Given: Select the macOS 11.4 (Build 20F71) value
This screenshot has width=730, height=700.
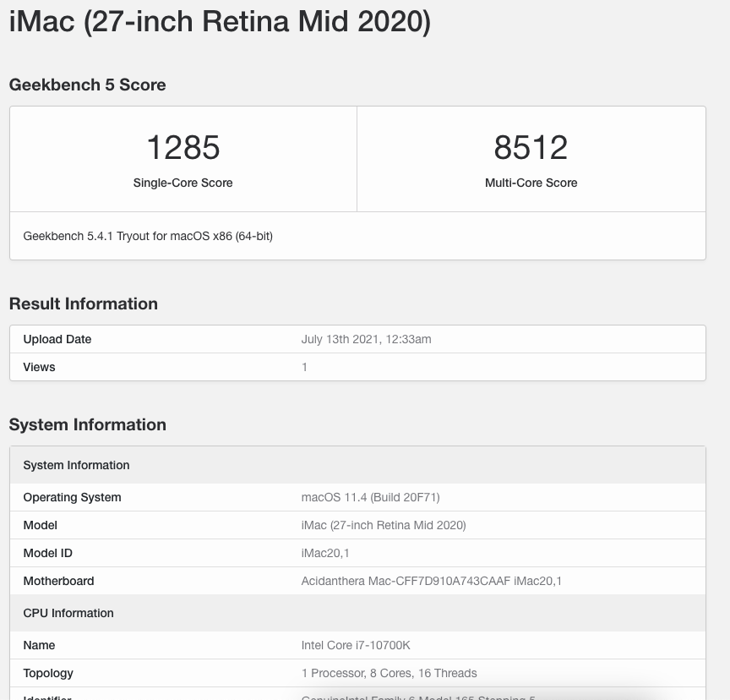Looking at the screenshot, I should [371, 497].
